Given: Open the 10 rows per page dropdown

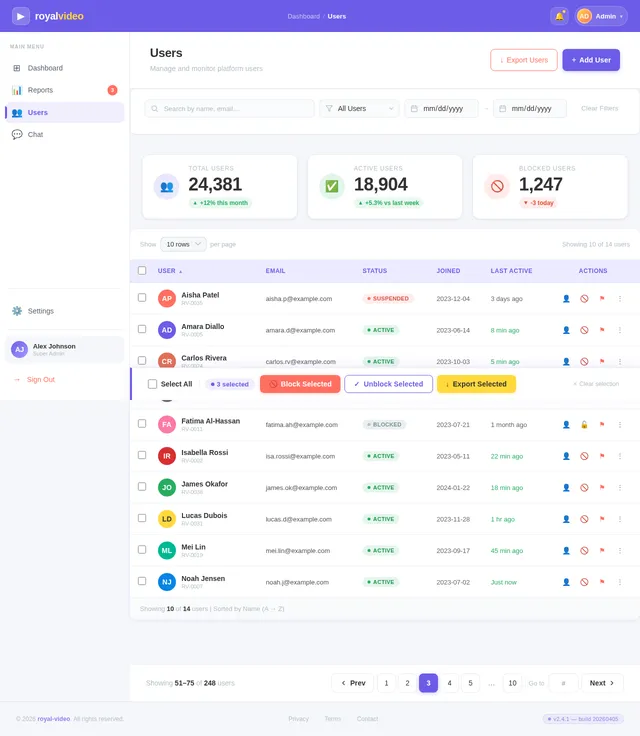Looking at the screenshot, I should coord(183,244).
